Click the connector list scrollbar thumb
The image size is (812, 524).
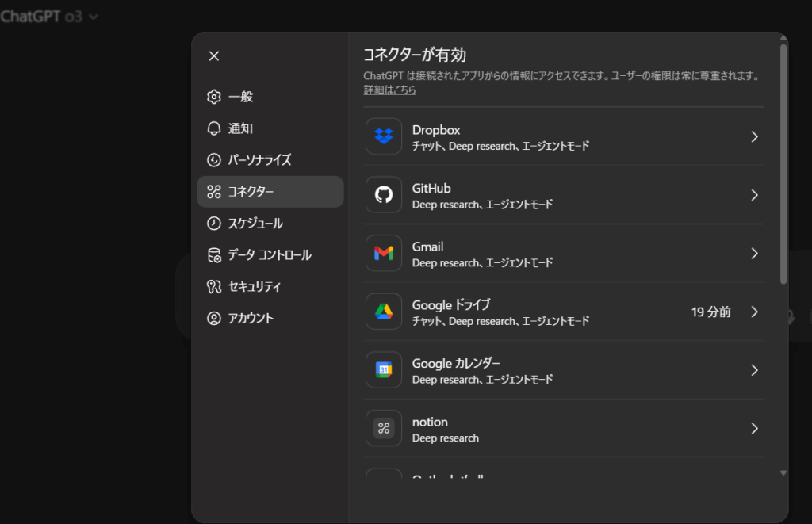click(783, 164)
